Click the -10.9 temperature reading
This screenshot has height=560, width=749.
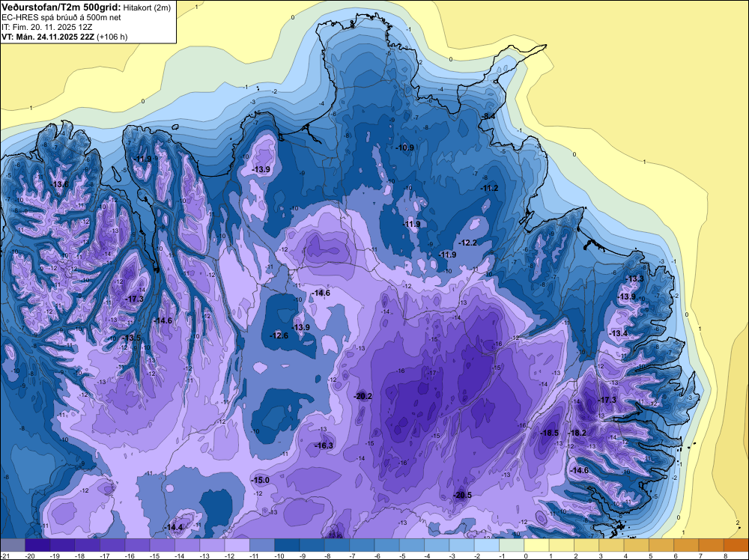point(405,147)
